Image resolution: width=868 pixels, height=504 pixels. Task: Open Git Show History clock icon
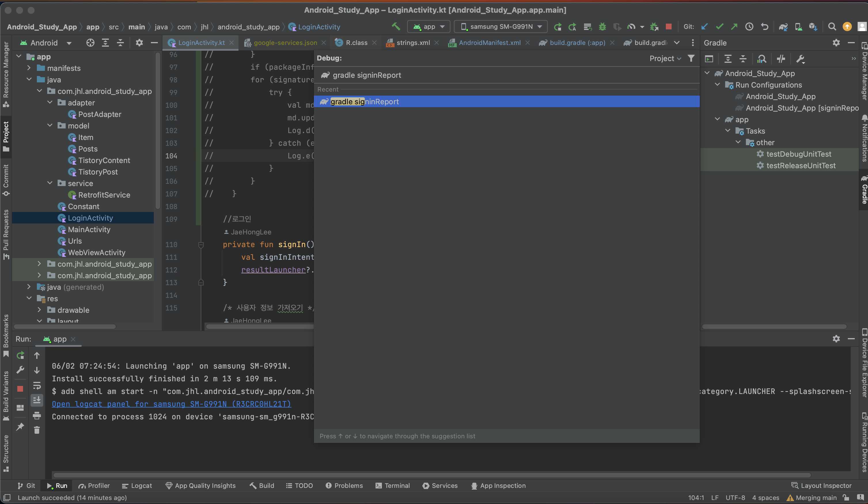point(749,26)
